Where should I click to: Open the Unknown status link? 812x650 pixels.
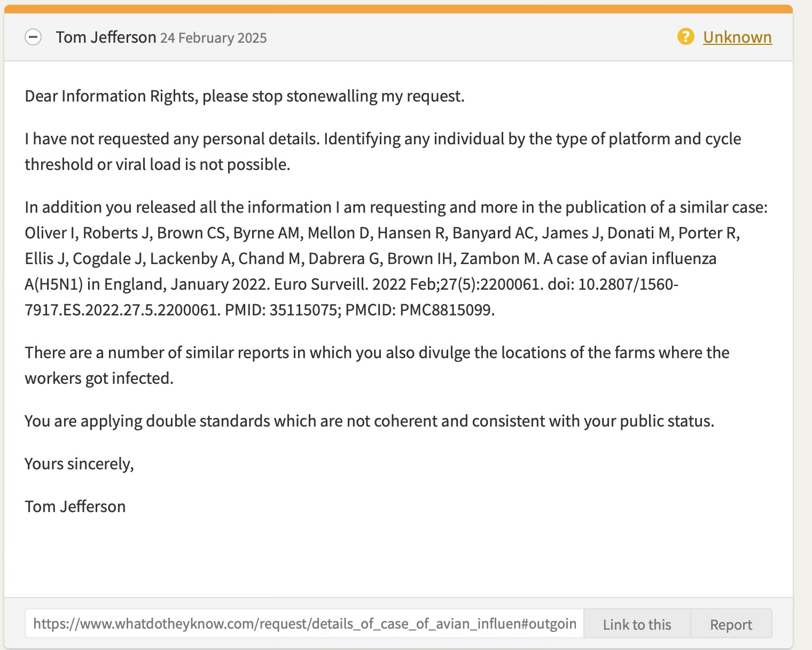coord(737,37)
